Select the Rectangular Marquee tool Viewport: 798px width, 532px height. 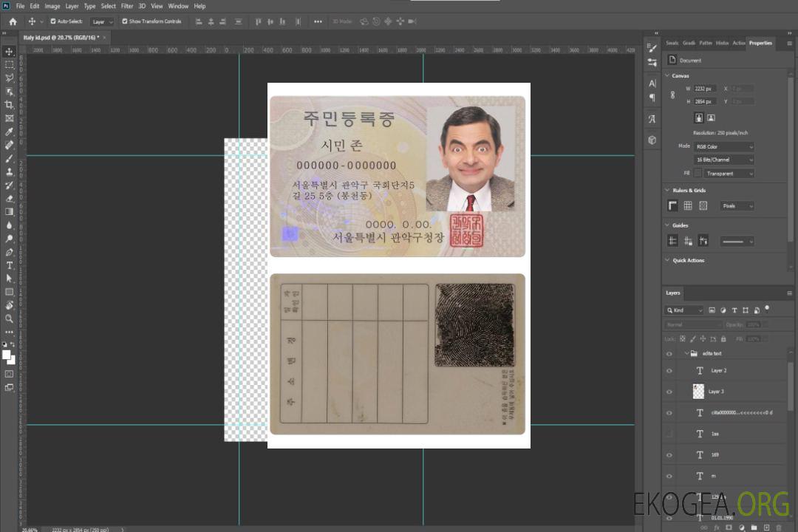coord(10,64)
